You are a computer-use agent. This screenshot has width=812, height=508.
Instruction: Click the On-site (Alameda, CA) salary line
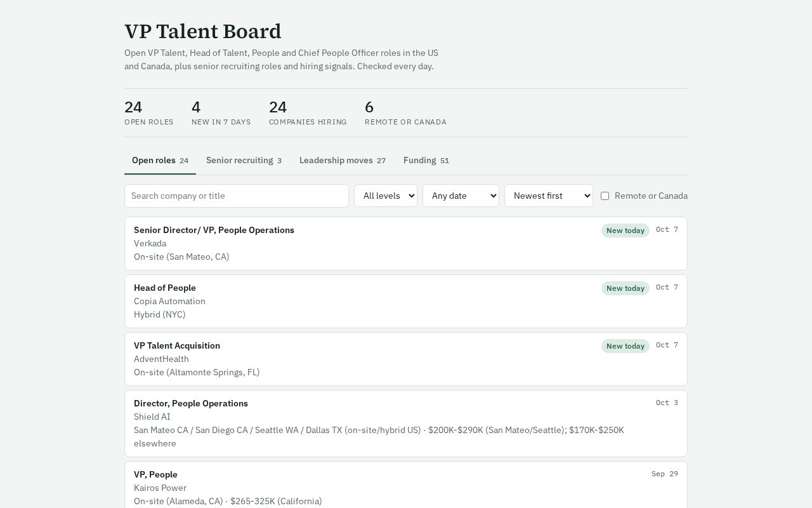point(228,501)
